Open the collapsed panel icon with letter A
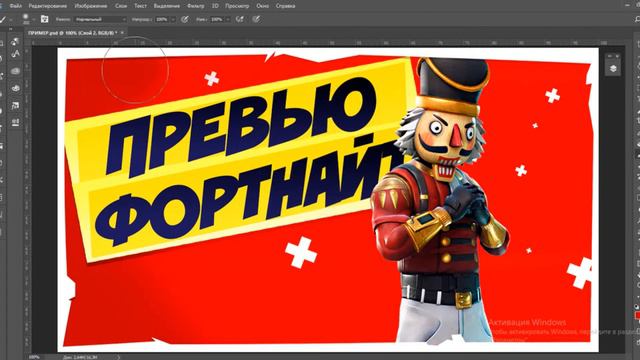640x360 pixels. [15, 53]
